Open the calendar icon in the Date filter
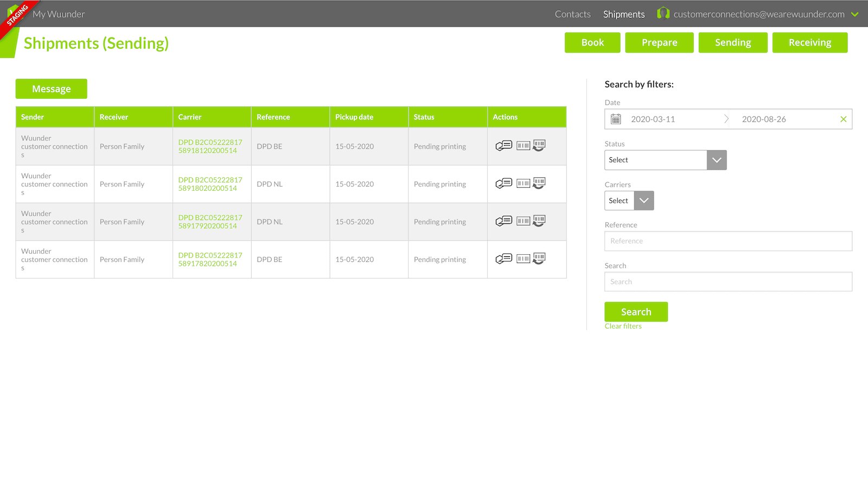 [616, 119]
